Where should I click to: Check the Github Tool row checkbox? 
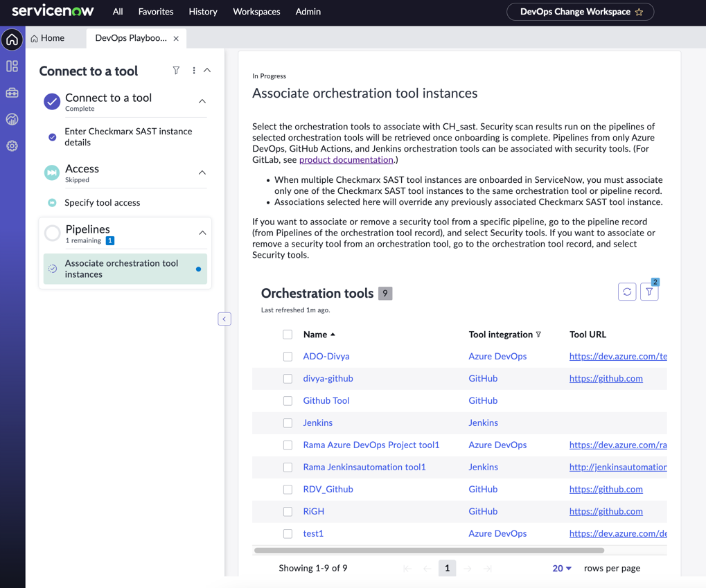tap(288, 401)
